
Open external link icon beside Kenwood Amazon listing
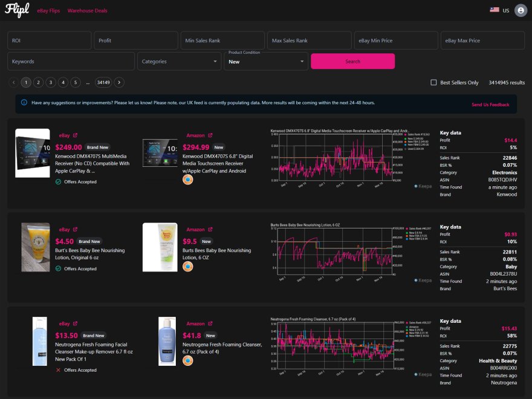pos(210,135)
